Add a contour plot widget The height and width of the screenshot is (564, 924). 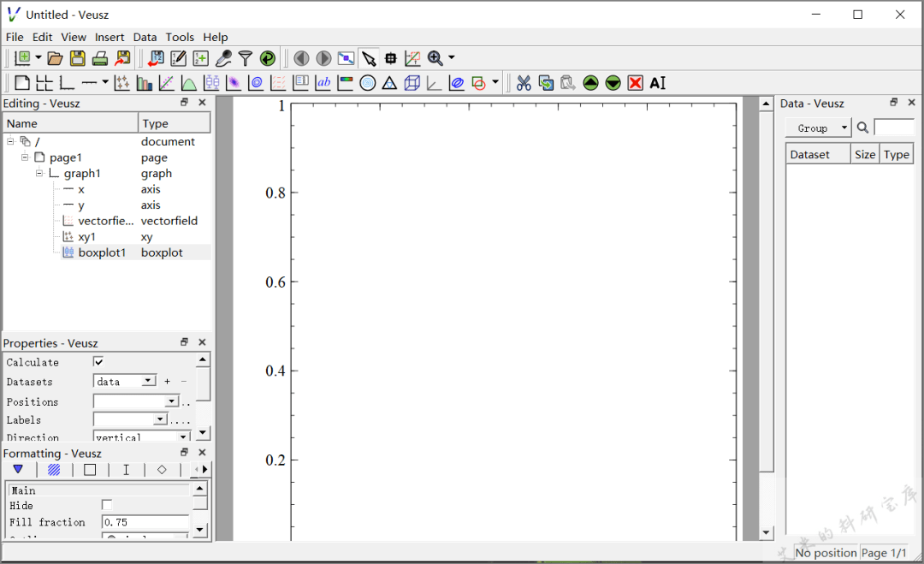(256, 83)
